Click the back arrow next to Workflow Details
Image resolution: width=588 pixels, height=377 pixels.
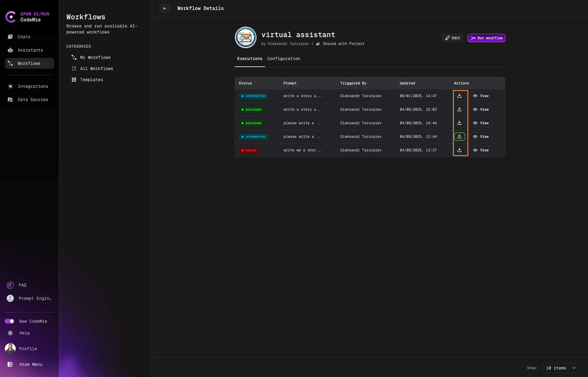(165, 8)
